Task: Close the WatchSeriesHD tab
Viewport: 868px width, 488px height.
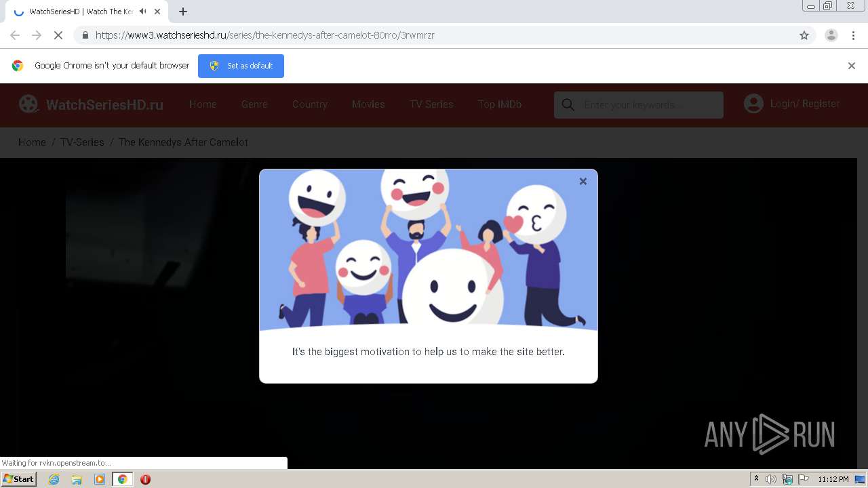Action: tap(157, 12)
